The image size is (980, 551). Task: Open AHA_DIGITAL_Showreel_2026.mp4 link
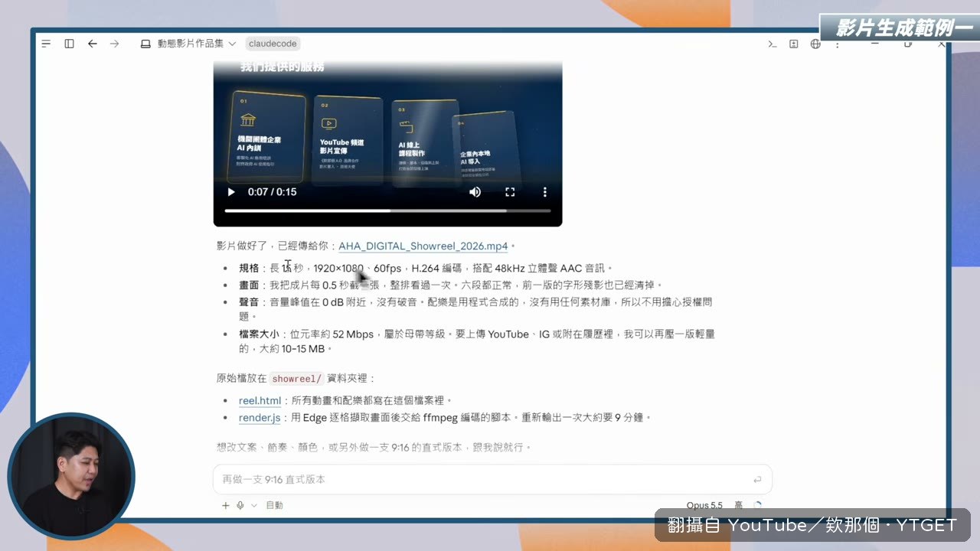pyautogui.click(x=423, y=246)
